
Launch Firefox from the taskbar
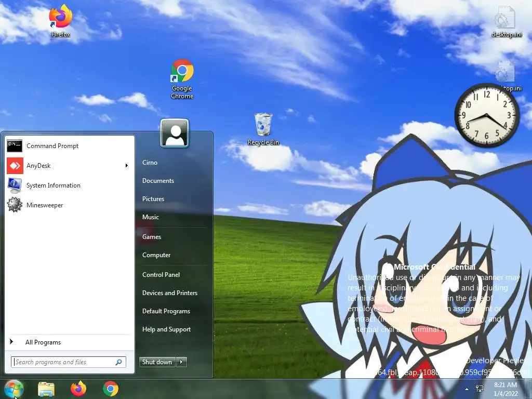78,389
